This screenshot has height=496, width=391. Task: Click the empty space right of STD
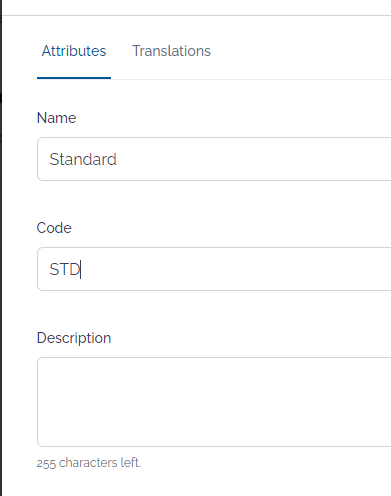point(233,269)
